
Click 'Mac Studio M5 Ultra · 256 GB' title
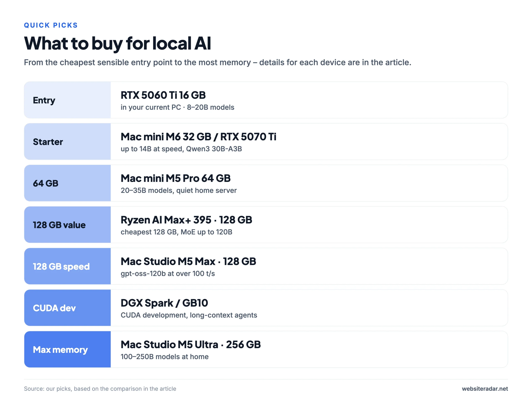coord(191,344)
